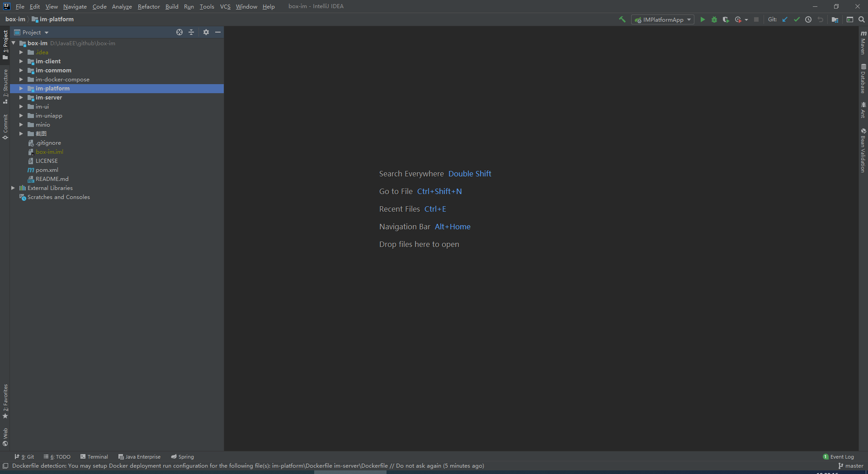Viewport: 868px width, 474px height.
Task: Click im-platform in the navigation breadcrumb
Action: point(52,19)
